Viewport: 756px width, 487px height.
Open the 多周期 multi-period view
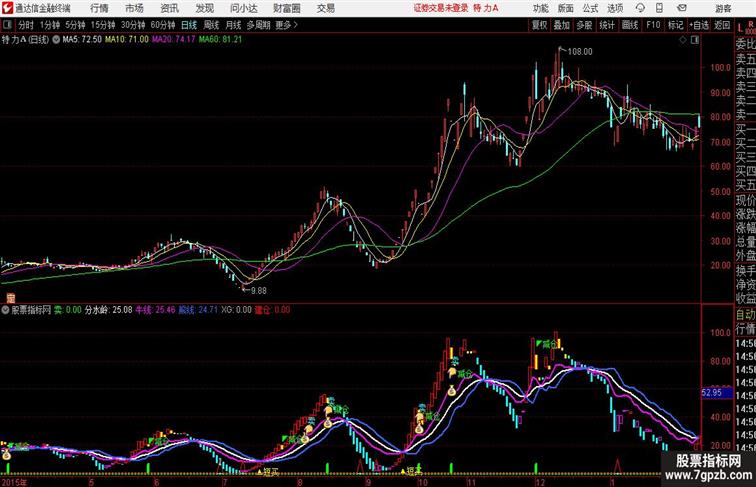pos(258,25)
